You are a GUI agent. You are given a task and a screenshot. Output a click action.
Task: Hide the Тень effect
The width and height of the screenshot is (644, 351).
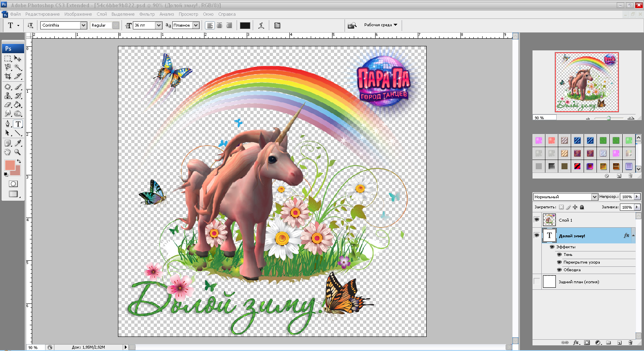559,254
